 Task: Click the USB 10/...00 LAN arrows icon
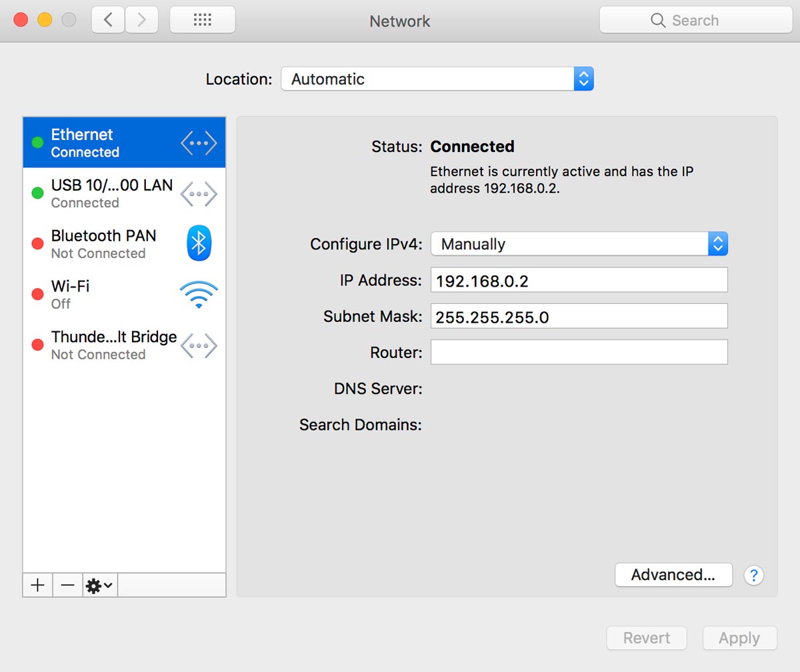point(199,193)
